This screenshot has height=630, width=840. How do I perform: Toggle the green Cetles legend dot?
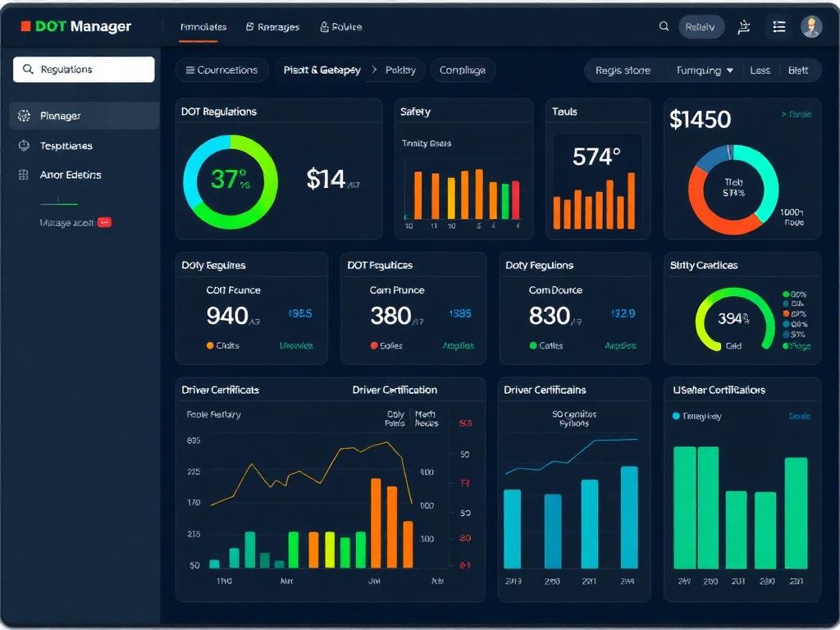533,346
